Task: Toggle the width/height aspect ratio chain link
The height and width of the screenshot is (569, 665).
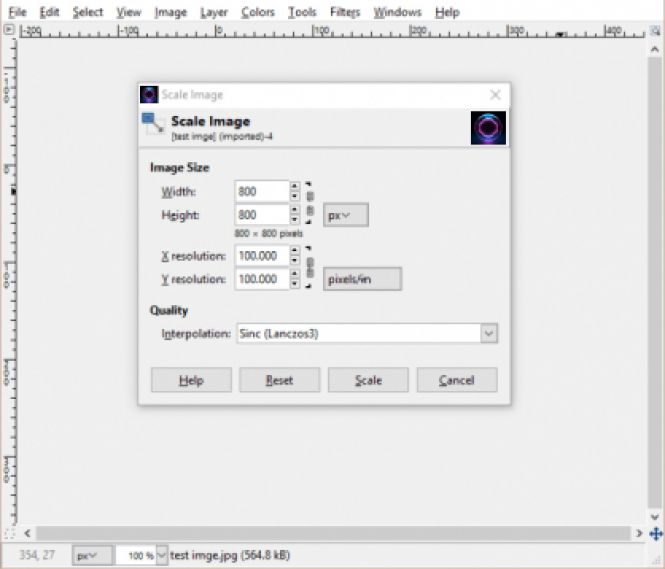Action: coord(310,203)
